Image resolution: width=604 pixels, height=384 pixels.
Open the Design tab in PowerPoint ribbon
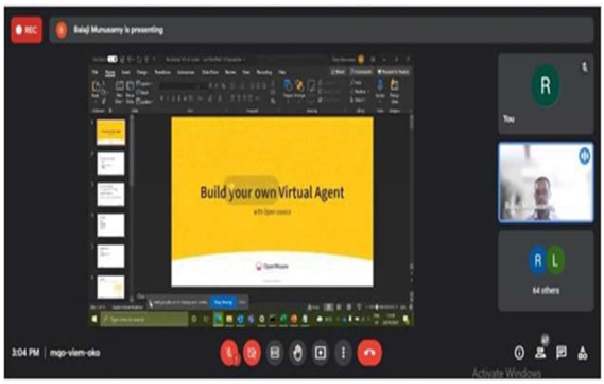[142, 72]
